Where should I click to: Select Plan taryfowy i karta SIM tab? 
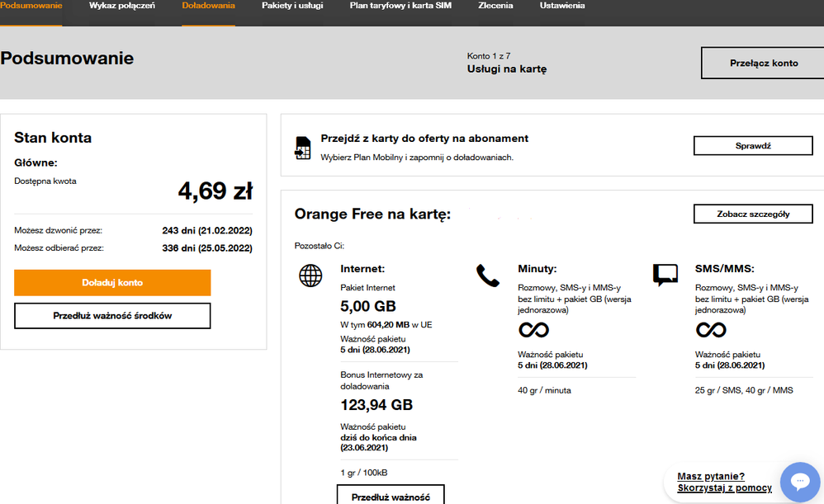(400, 6)
